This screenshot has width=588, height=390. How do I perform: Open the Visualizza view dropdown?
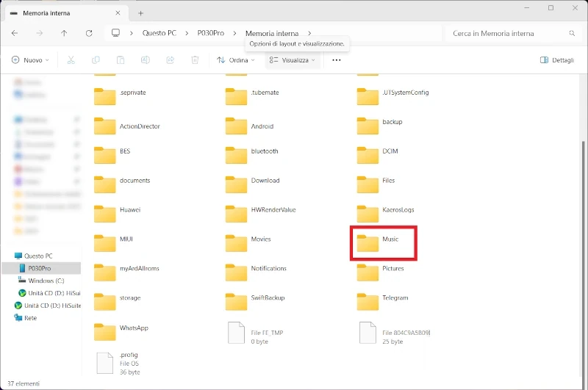point(293,60)
